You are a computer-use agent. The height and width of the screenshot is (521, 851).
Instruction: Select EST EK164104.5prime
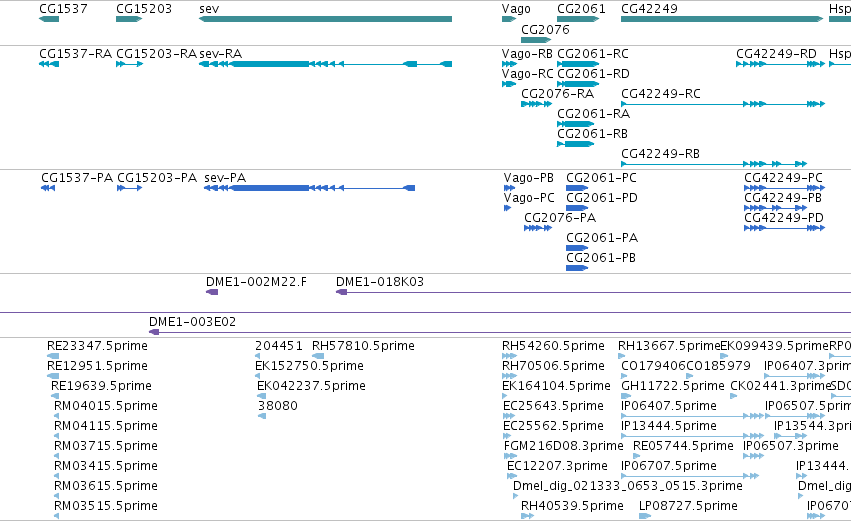505,396
